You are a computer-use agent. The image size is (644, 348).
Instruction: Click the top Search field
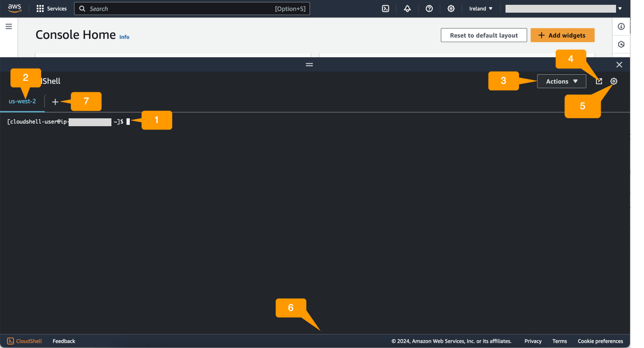[x=192, y=9]
